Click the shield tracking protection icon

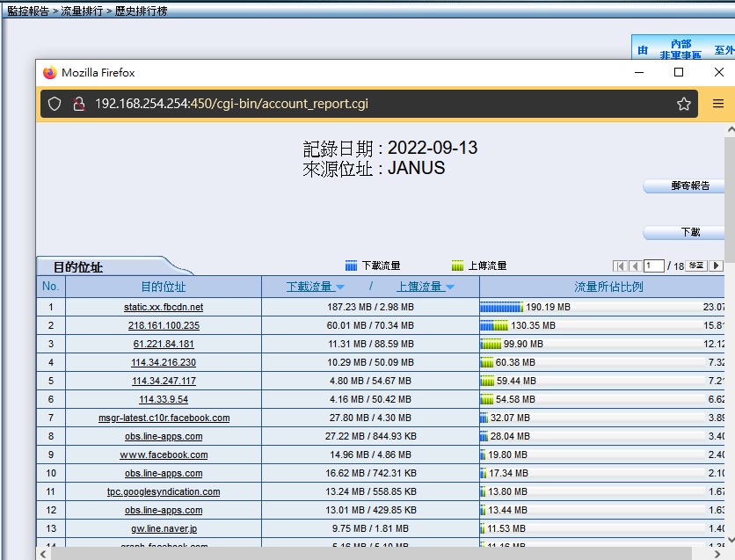[55, 104]
